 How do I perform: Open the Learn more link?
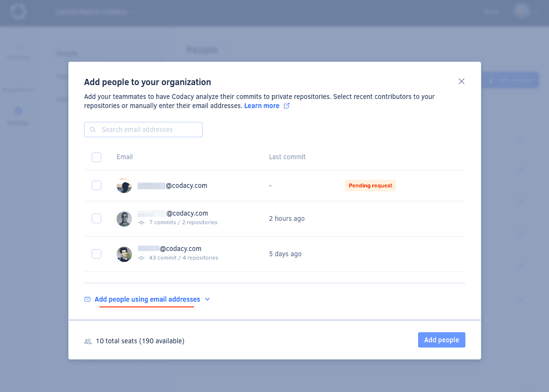262,105
